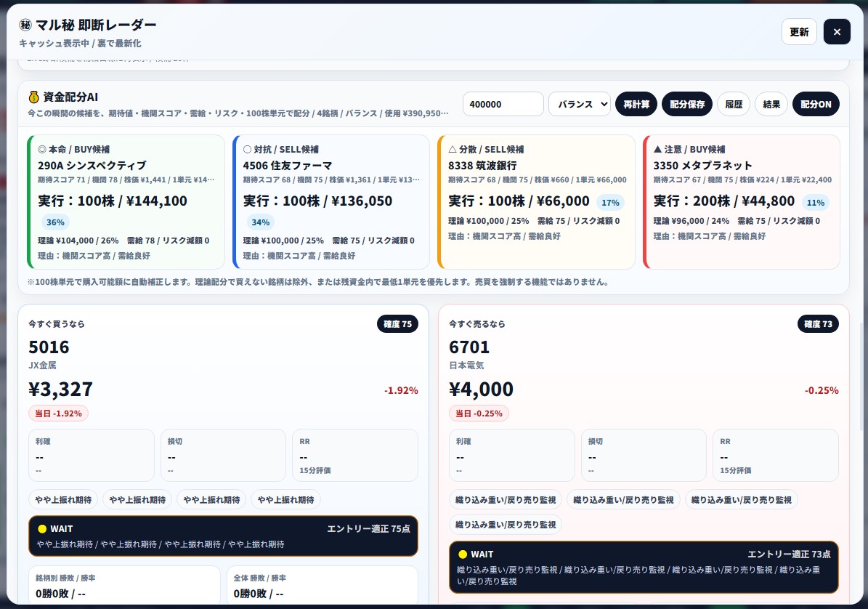
Task: Click キャッシュ表示中 / 裏で最新化 status text
Action: 80,43
